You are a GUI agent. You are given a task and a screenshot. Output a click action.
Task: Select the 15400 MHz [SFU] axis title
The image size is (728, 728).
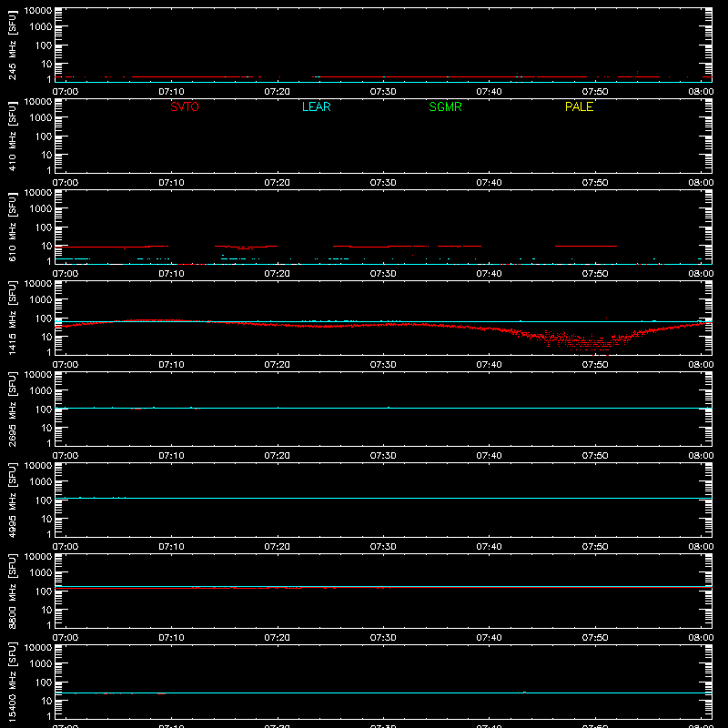pyautogui.click(x=12, y=682)
